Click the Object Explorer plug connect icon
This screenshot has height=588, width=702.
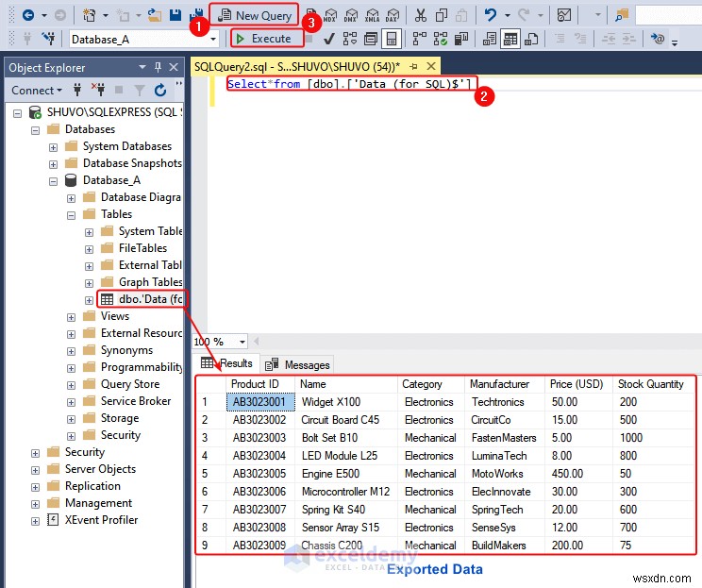point(77,91)
